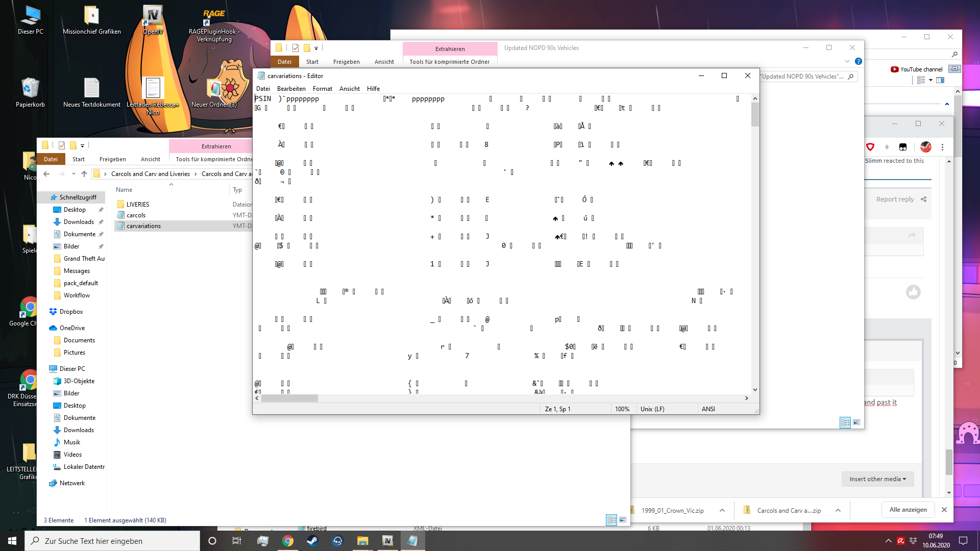Image resolution: width=980 pixels, height=551 pixels.
Task: Select the carvariations file row
Action: [x=143, y=226]
